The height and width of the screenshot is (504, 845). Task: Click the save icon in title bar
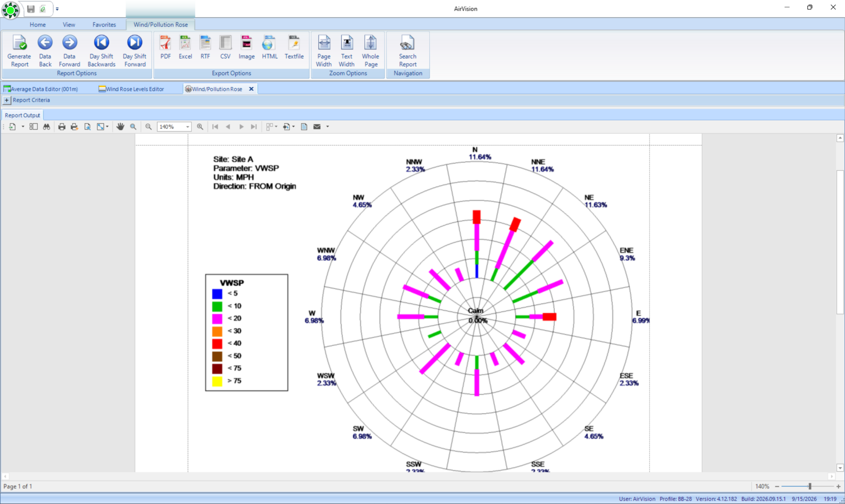click(31, 9)
